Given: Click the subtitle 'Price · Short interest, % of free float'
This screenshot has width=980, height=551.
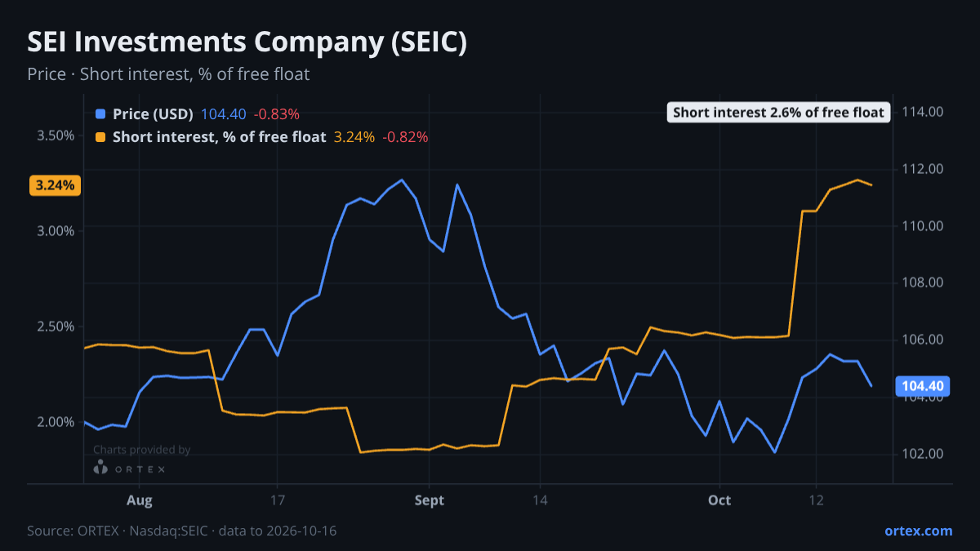Looking at the screenshot, I should pyautogui.click(x=168, y=74).
